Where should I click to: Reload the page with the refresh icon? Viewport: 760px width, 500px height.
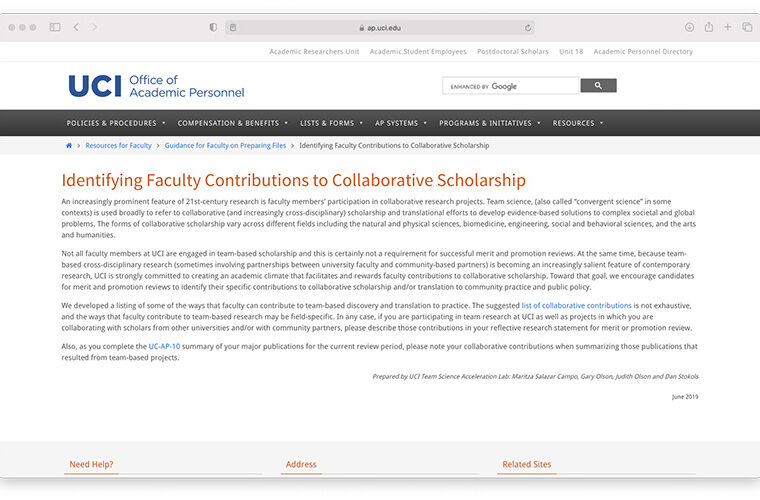(528, 27)
